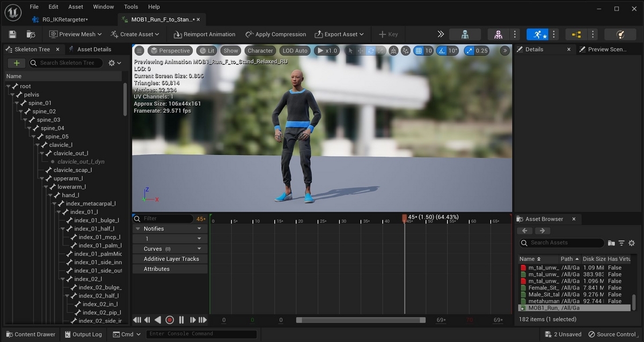Open the Content Drawer
644x342 pixels.
(x=30, y=334)
